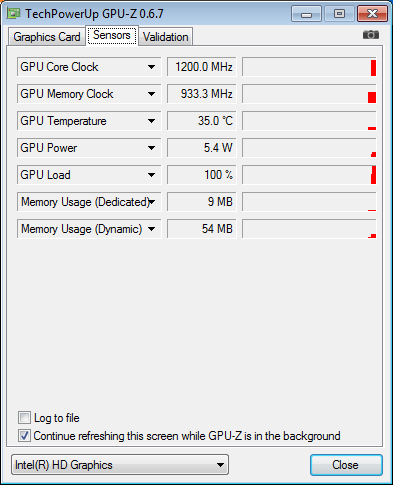Open Memory Usage (Dynamic) dropdown
The width and height of the screenshot is (393, 485).
(89, 229)
